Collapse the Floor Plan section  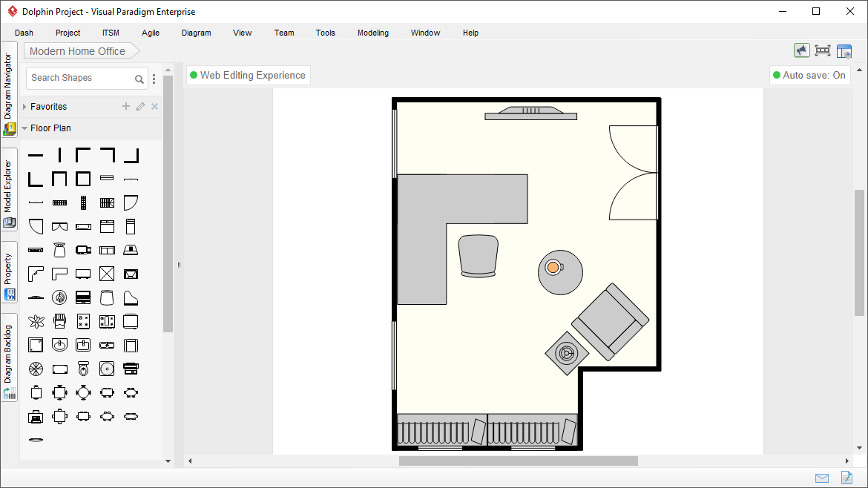(24, 128)
